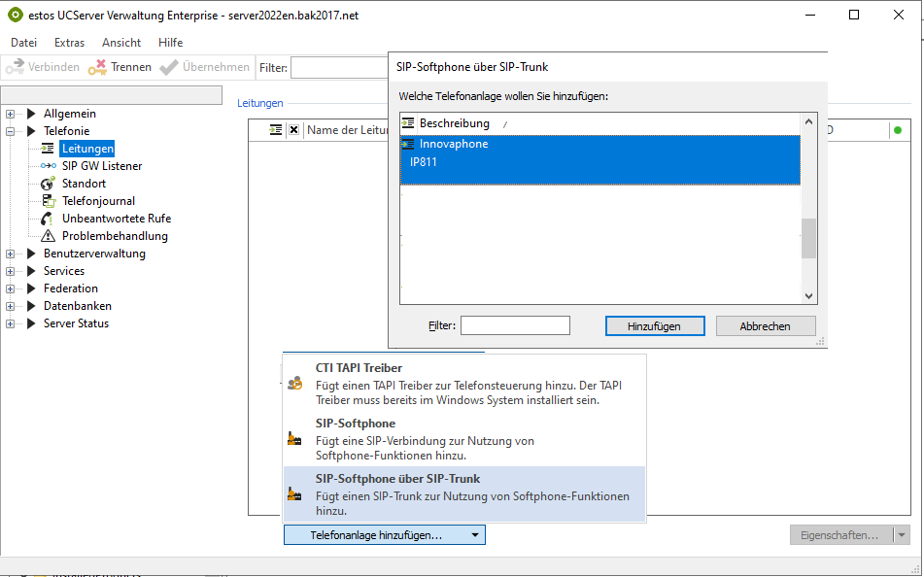The image size is (924, 577).
Task: Click the Übernehmen checkmark icon
Action: 169,68
